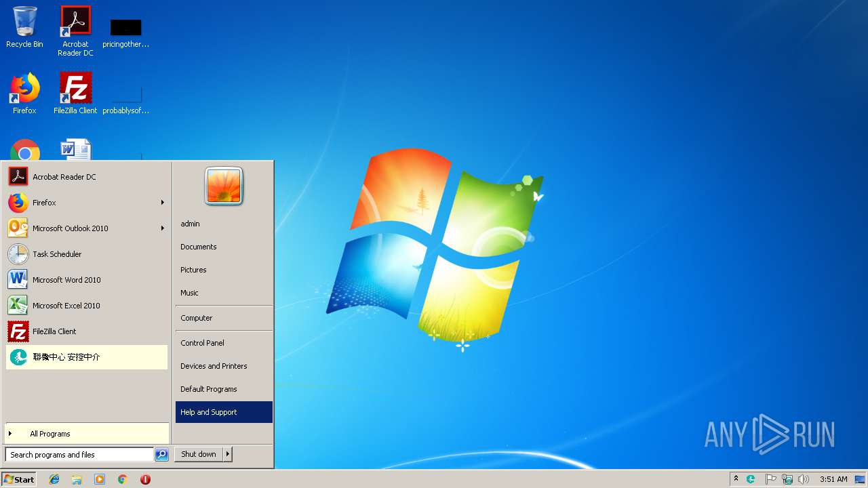
Task: Select the Google Chrome desktop icon
Action: coord(25,150)
